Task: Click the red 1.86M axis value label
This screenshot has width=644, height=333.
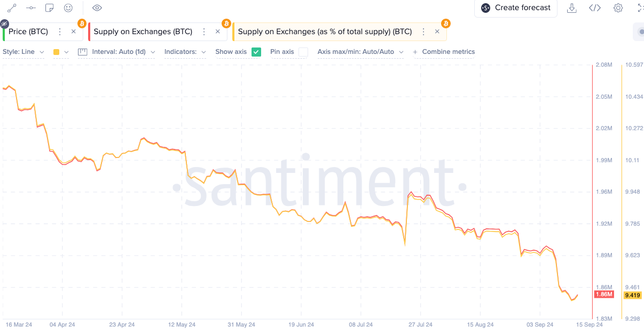Action: point(604,295)
